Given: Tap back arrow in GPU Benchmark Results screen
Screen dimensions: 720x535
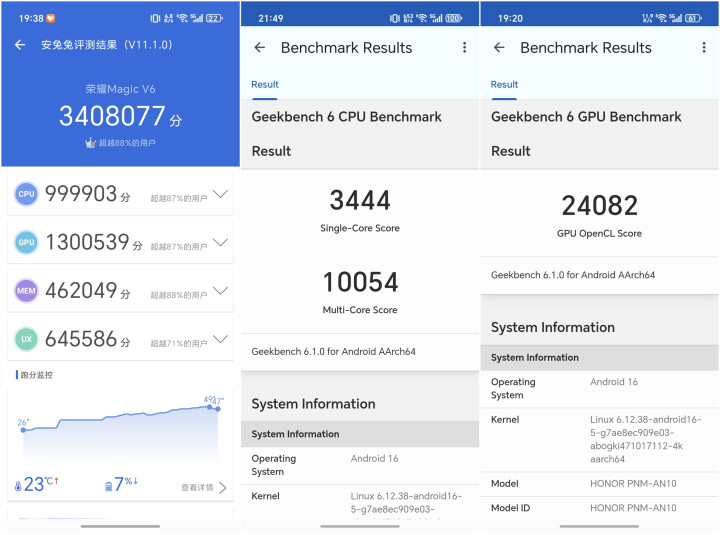Looking at the screenshot, I should [x=499, y=48].
